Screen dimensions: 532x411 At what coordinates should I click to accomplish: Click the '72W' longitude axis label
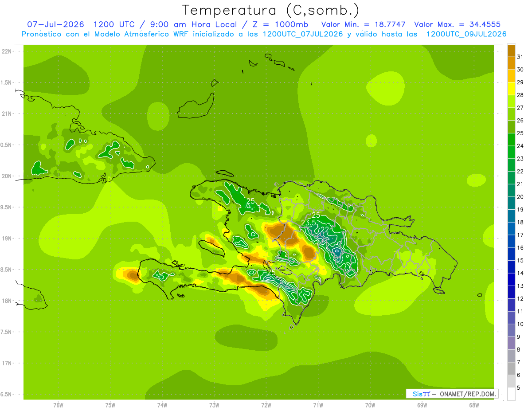[x=266, y=405]
